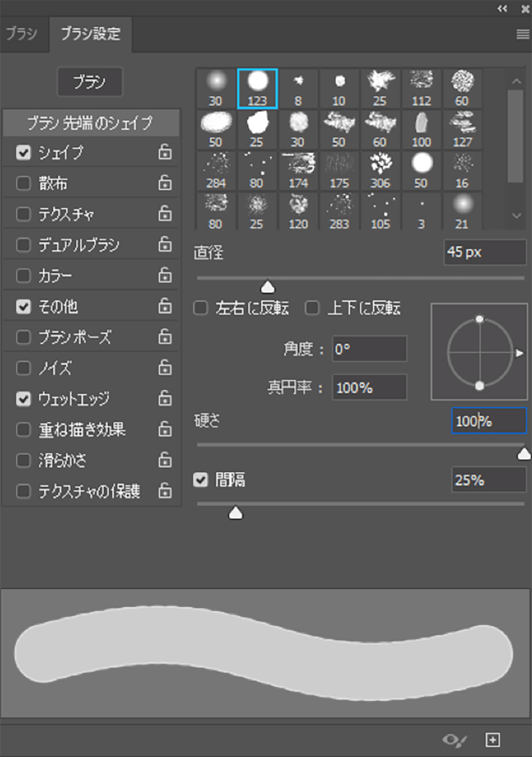Click the 硬さ slider handle
Viewport: 532px width, 757px height.
524,453
